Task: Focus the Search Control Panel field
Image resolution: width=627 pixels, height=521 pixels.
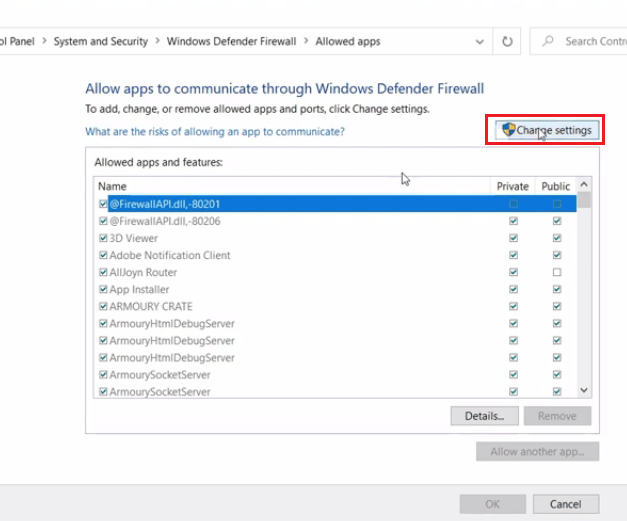Action: pos(579,41)
